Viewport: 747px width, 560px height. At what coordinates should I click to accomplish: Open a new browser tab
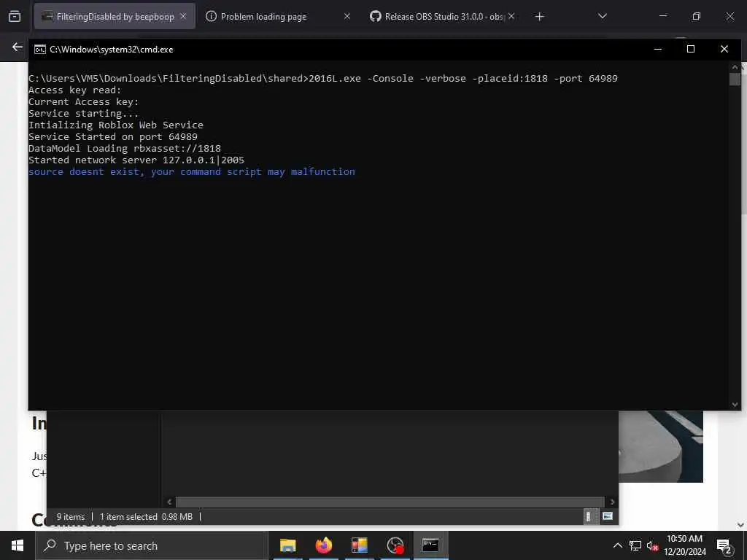coord(539,17)
